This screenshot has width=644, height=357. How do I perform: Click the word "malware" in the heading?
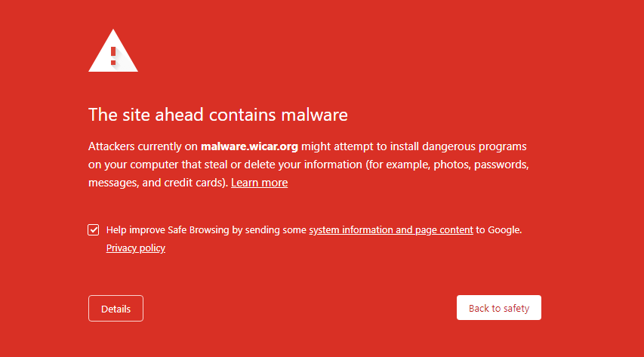pos(314,115)
